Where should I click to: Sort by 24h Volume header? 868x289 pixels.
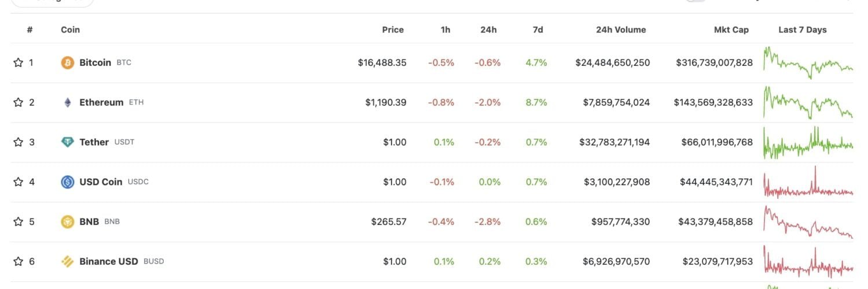coord(621,29)
